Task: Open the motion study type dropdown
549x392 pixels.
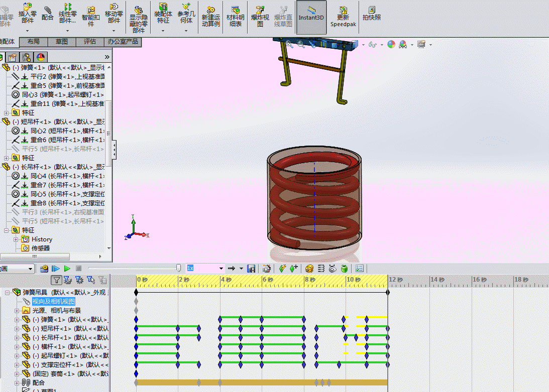Action: click(31, 269)
